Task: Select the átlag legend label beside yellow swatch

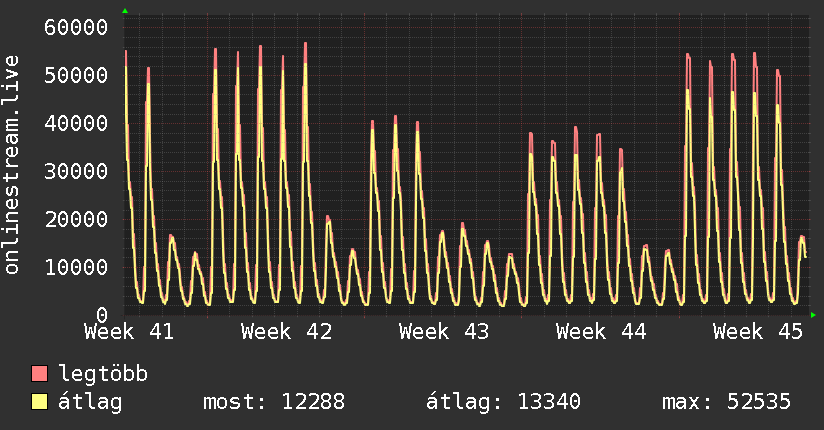Action: click(90, 402)
